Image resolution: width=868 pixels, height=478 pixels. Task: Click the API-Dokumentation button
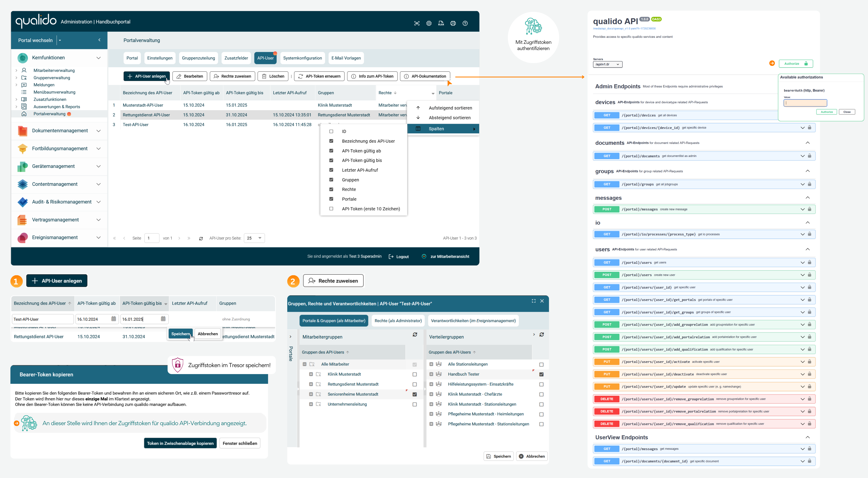425,76
